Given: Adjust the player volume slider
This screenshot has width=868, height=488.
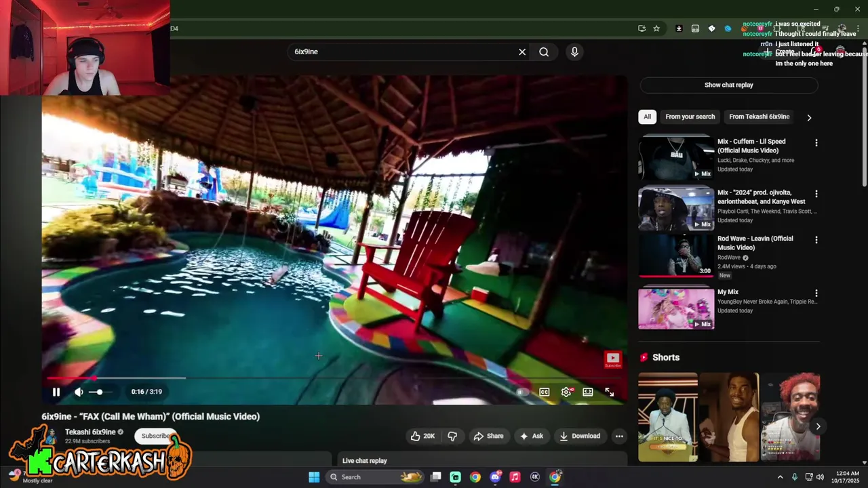Looking at the screenshot, I should [99, 392].
